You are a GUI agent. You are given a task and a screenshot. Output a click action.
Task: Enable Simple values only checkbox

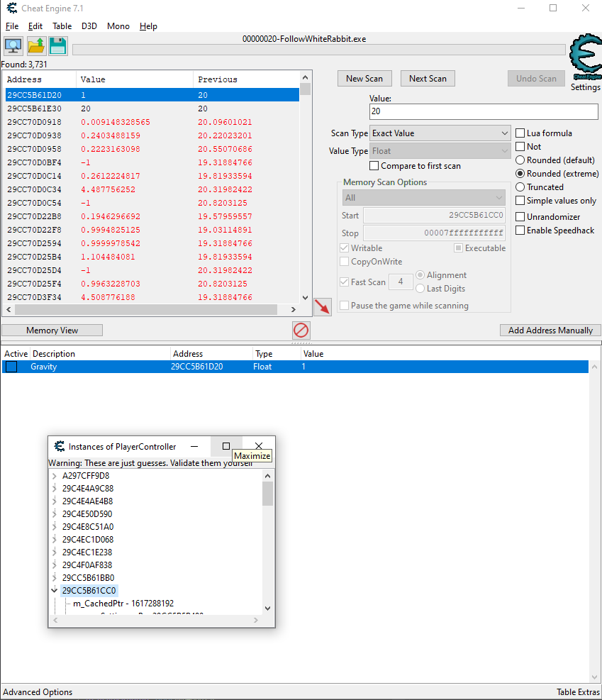click(x=520, y=201)
